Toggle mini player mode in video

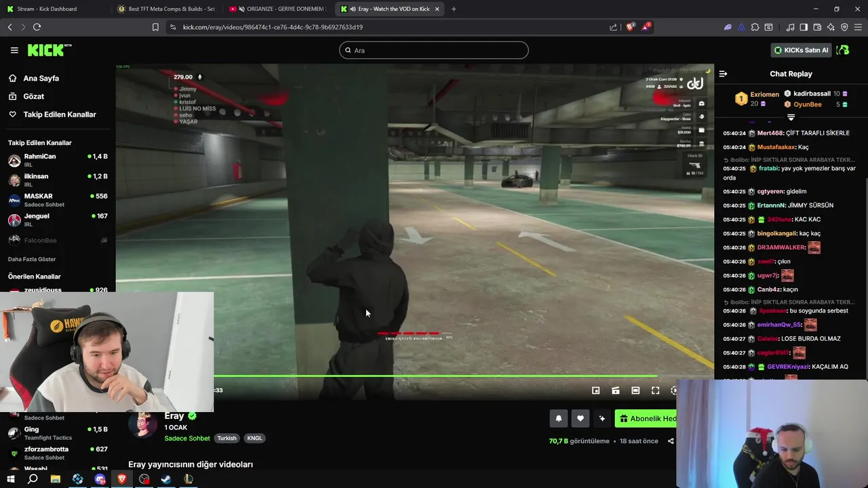[595, 390]
